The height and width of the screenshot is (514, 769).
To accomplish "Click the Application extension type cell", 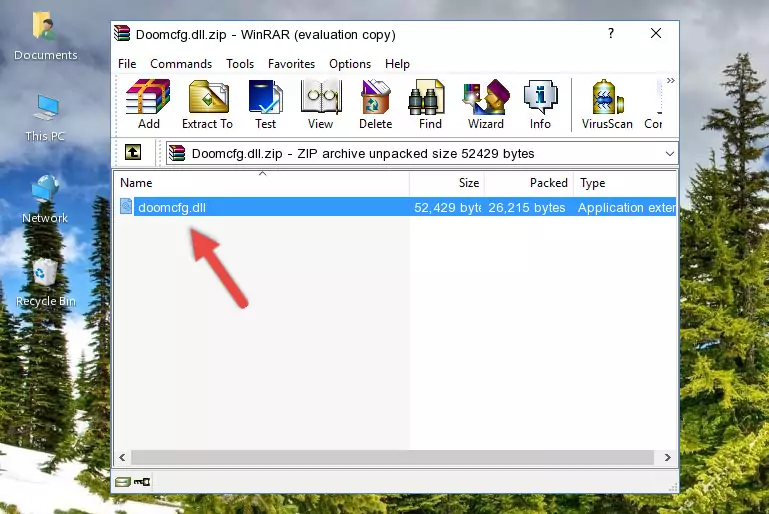I will point(626,208).
